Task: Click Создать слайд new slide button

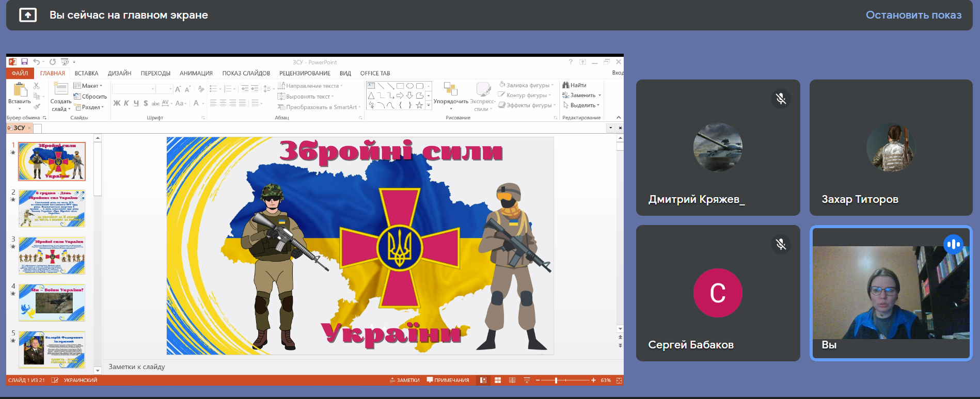Action: click(60, 97)
